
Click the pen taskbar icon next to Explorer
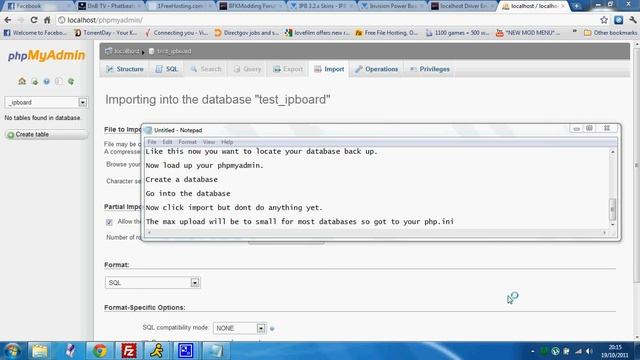(70, 351)
